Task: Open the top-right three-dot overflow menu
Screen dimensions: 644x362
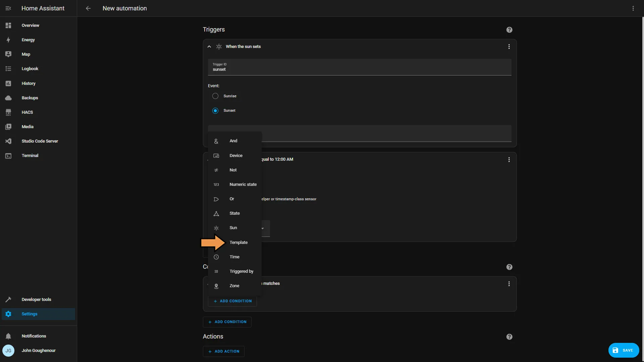Action: click(633, 8)
